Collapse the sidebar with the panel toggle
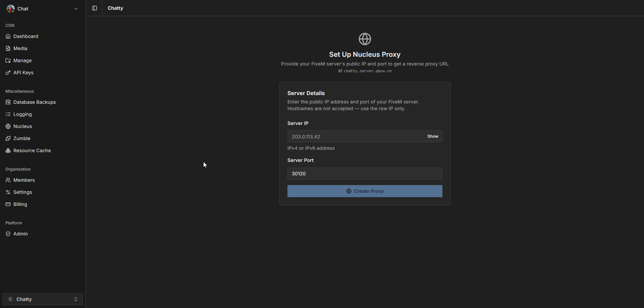Viewport: 644px width, 308px height. click(94, 8)
